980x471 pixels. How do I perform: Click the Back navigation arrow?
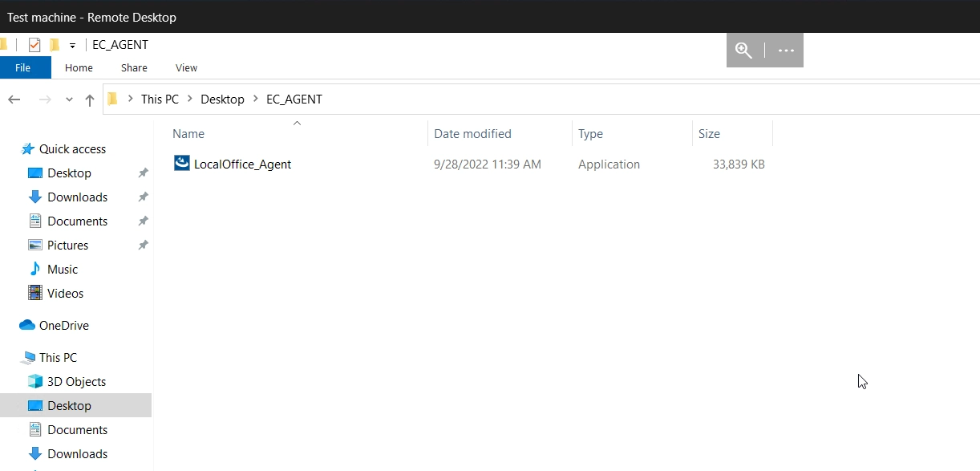14,99
